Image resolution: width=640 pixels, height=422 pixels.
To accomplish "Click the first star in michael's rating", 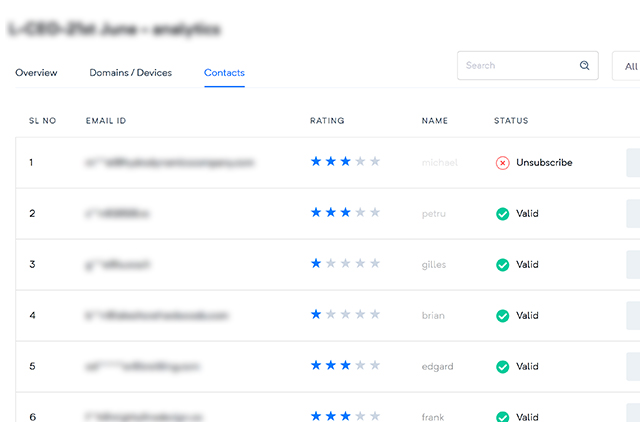I will click(x=316, y=161).
